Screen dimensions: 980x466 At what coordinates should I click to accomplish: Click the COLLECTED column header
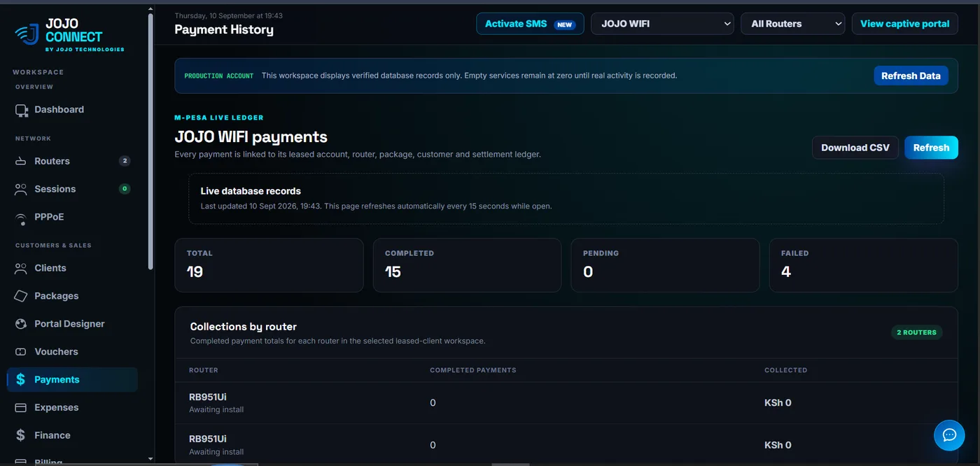[x=786, y=370]
